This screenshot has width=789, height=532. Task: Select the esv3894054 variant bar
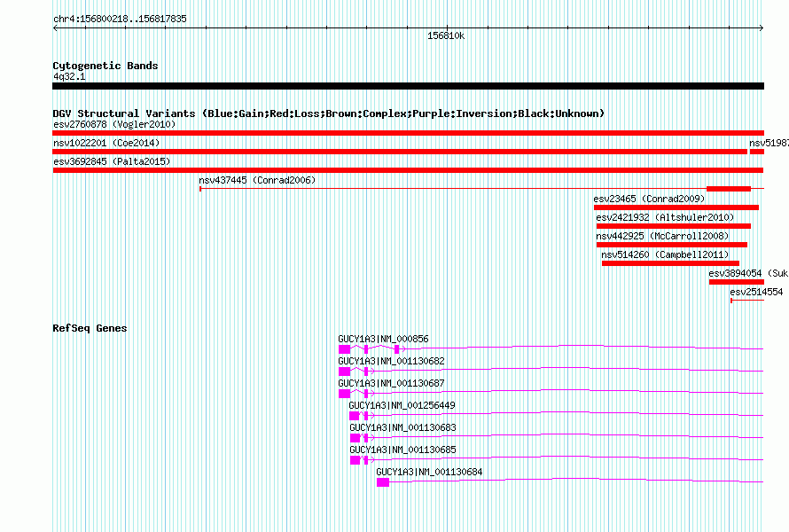click(x=737, y=282)
